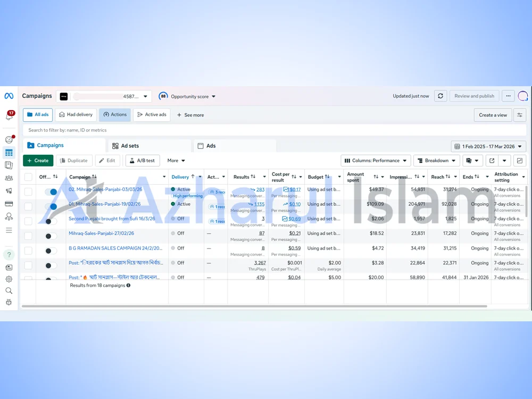Open Billing card icon in sidebar
The height and width of the screenshot is (399, 532).
click(x=9, y=204)
